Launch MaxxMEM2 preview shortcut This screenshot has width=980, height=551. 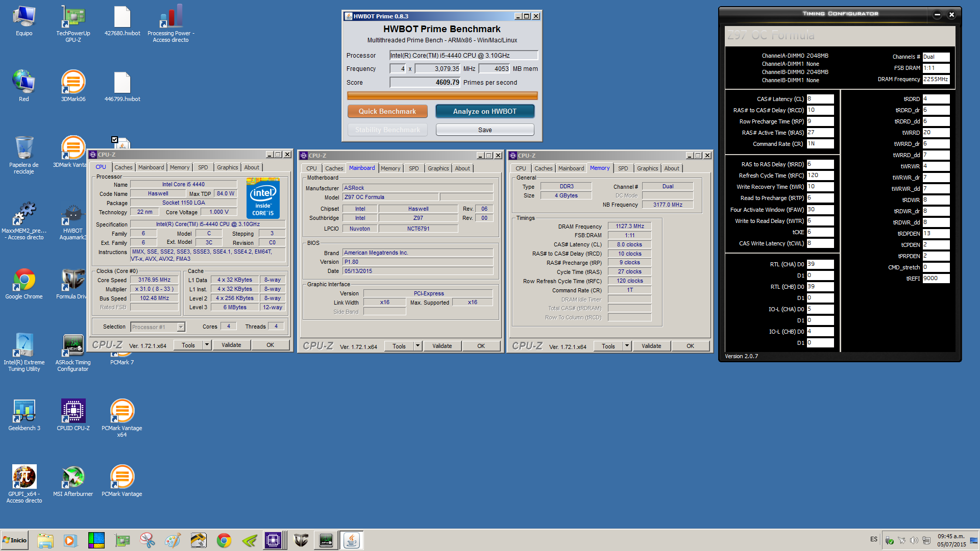click(x=24, y=221)
